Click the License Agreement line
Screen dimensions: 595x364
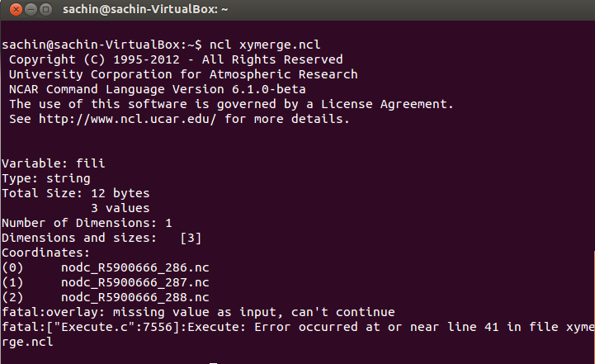[x=231, y=104]
